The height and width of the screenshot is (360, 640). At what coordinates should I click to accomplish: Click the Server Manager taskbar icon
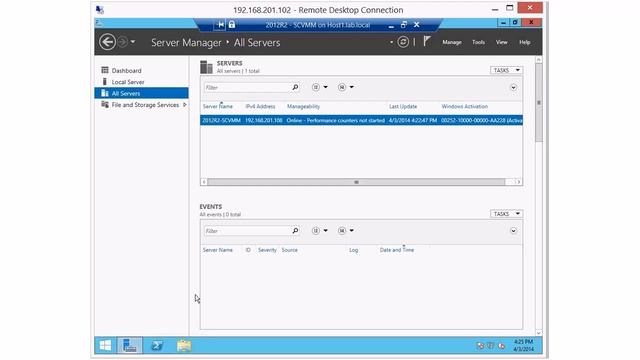pos(130,346)
